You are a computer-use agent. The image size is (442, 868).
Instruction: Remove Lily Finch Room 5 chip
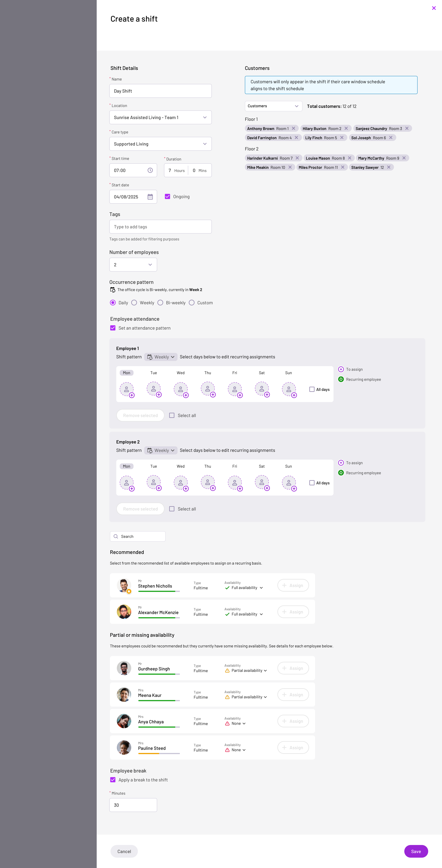[342, 137]
